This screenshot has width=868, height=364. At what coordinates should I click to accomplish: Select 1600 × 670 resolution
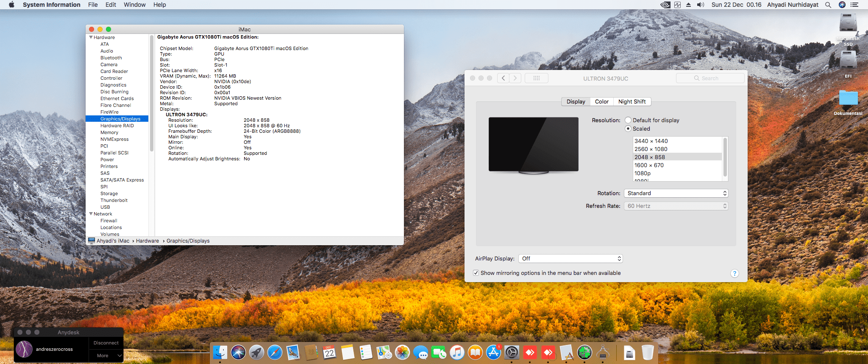coord(677,165)
